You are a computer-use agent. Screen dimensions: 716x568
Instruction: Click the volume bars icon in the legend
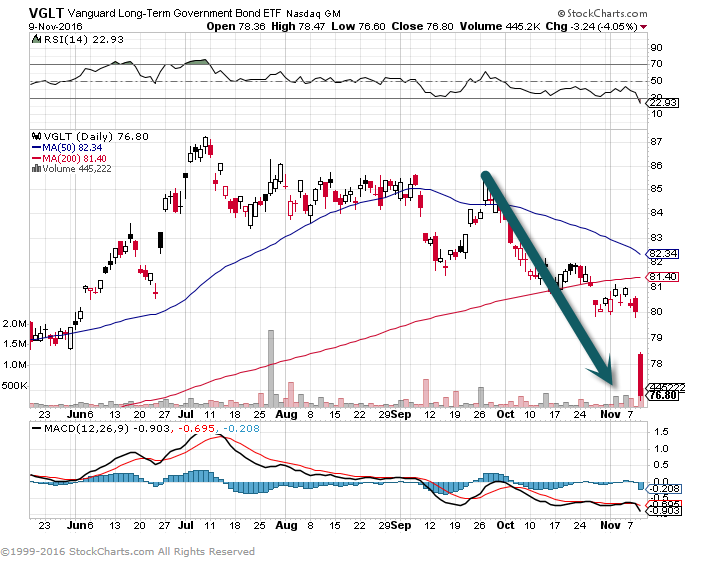(37, 169)
